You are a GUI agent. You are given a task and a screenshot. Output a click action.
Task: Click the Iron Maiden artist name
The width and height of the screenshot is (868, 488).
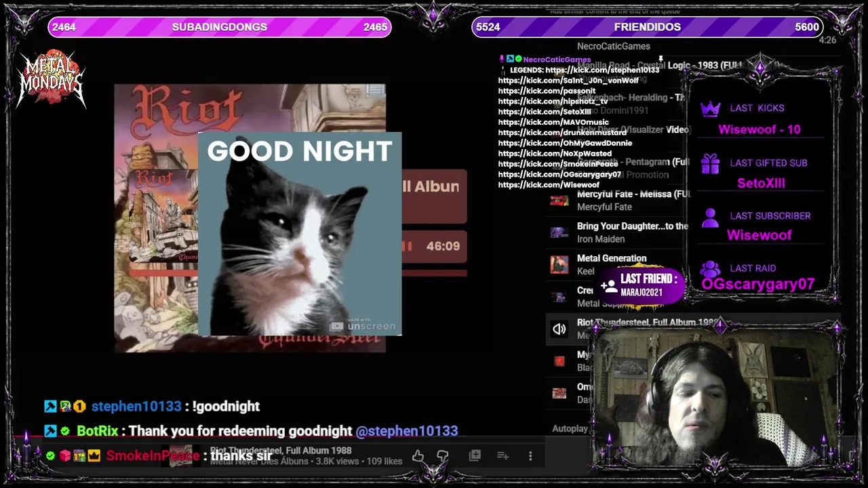(x=601, y=239)
